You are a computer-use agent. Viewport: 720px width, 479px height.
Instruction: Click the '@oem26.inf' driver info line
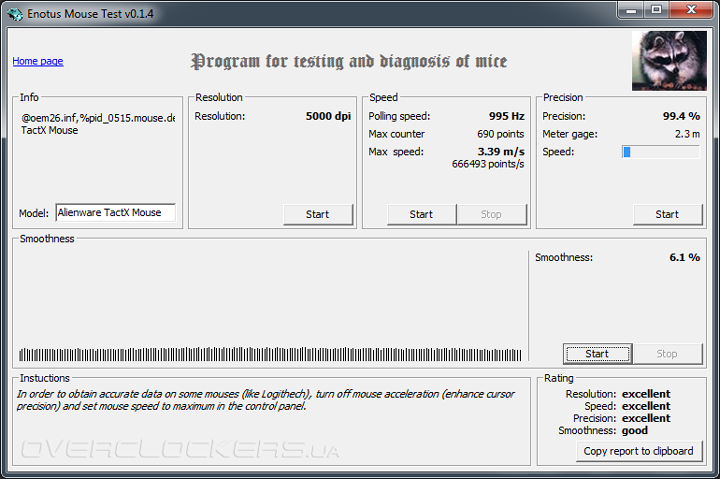point(98,118)
